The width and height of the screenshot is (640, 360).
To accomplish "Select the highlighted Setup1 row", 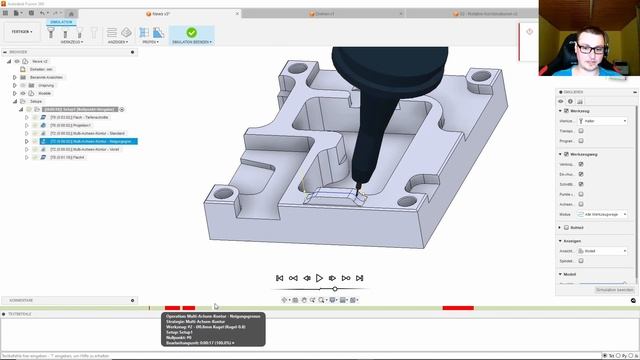I will (x=80, y=109).
